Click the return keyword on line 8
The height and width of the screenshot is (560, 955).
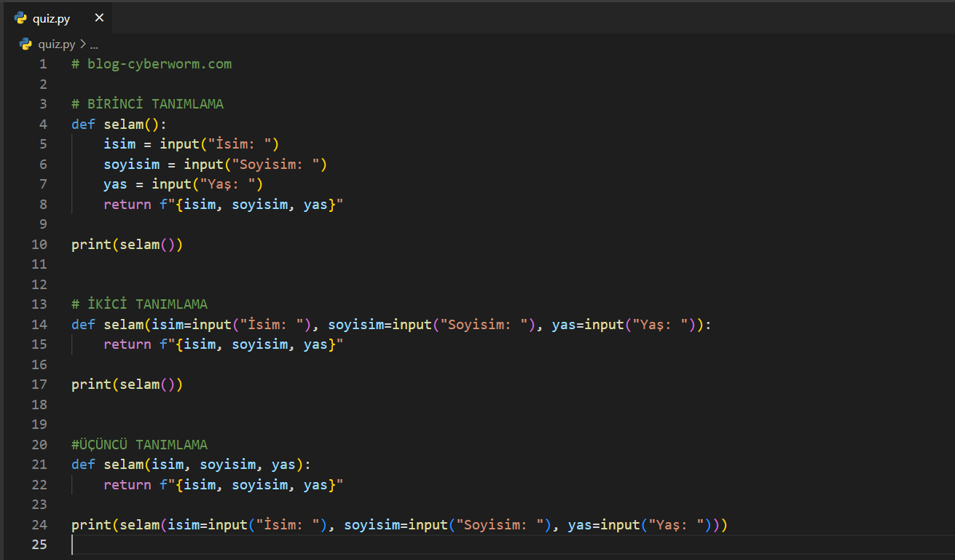click(127, 205)
